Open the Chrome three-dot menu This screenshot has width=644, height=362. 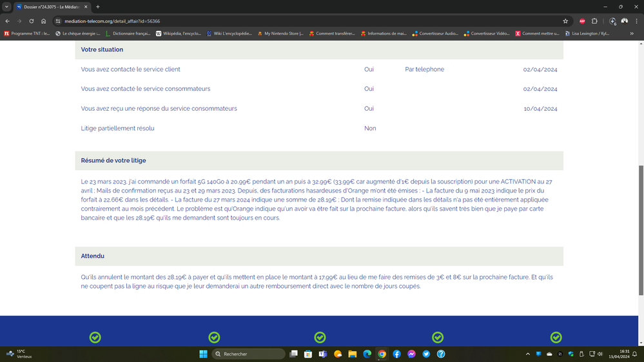(x=637, y=21)
